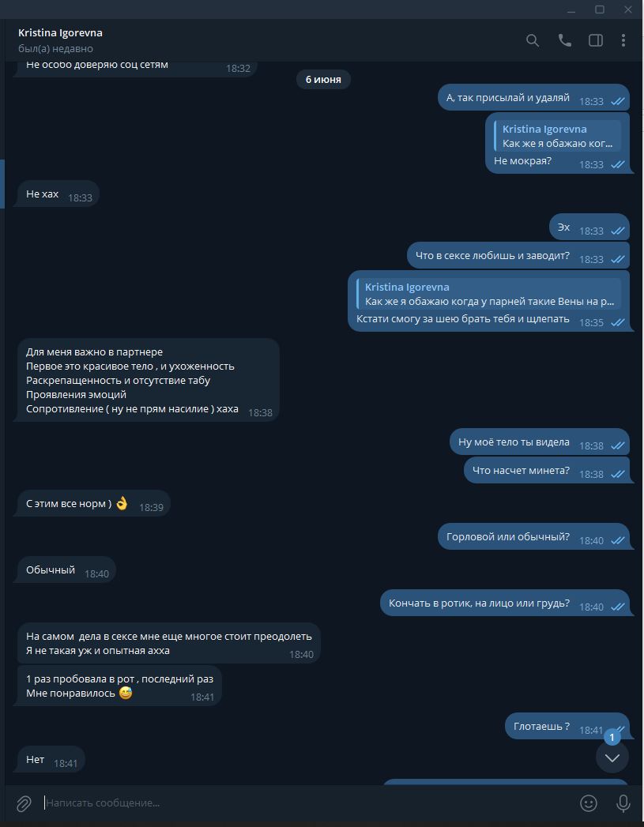The width and height of the screenshot is (644, 827).
Task: Open search in this chat
Action: click(x=533, y=40)
